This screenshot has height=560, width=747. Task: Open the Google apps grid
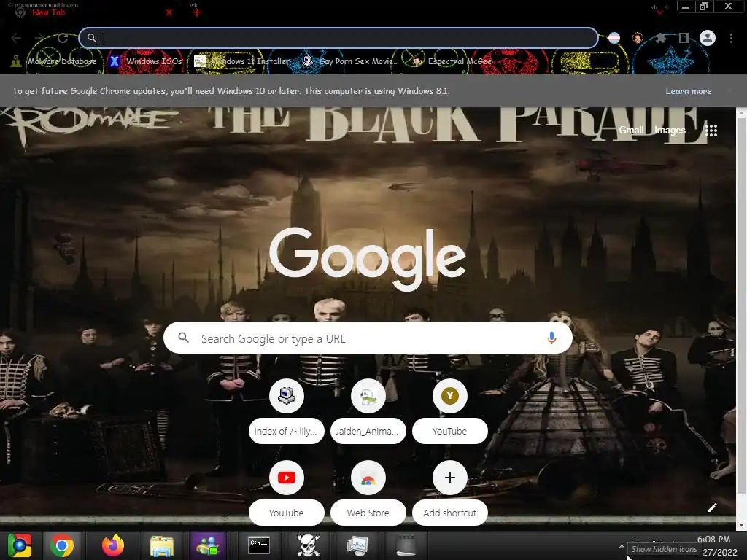[x=711, y=130]
